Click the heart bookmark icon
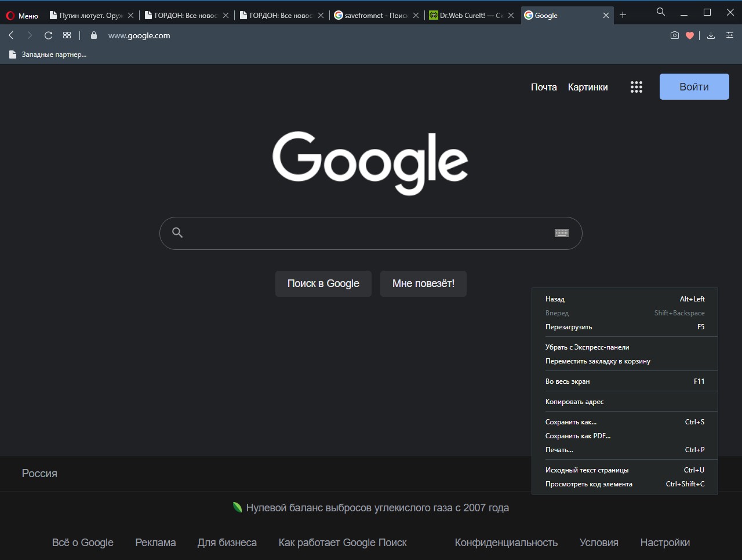Image resolution: width=742 pixels, height=560 pixels. click(690, 35)
